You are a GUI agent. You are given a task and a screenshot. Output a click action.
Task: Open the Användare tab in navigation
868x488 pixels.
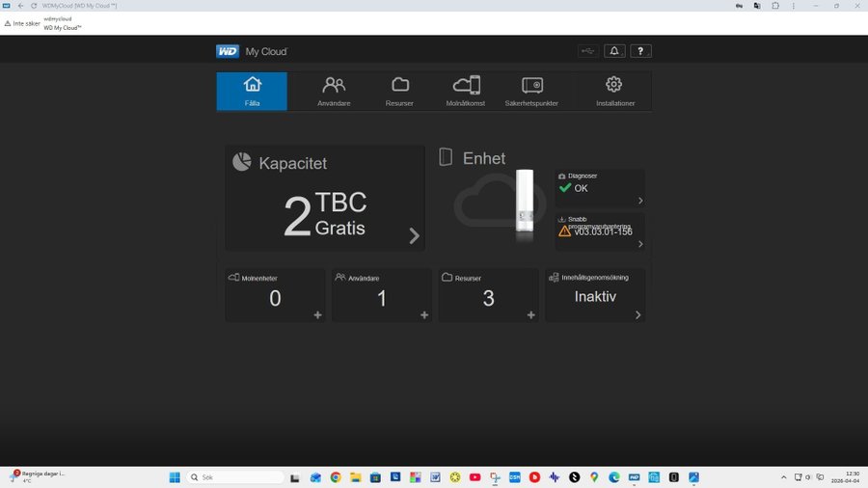pyautogui.click(x=335, y=92)
